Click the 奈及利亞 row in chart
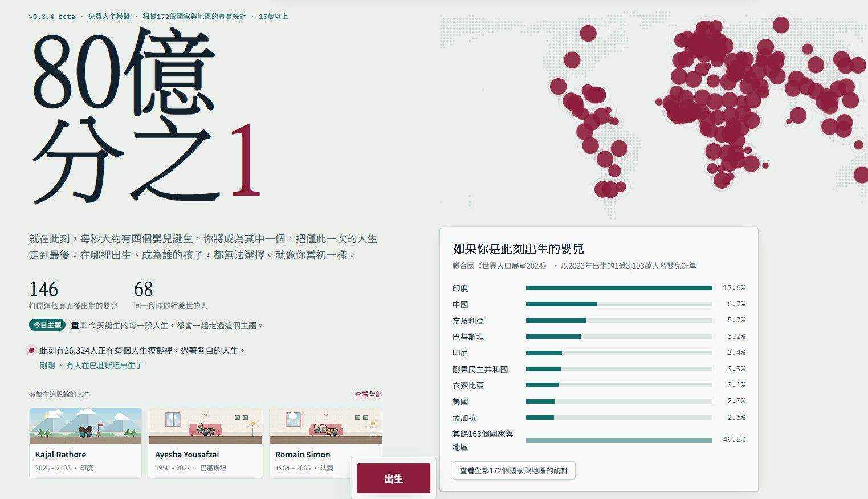The height and width of the screenshot is (499, 868). coord(599,321)
